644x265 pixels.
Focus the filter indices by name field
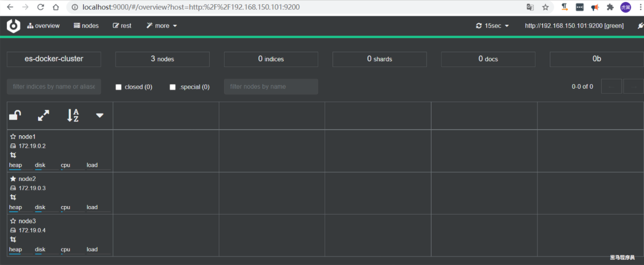tap(54, 86)
